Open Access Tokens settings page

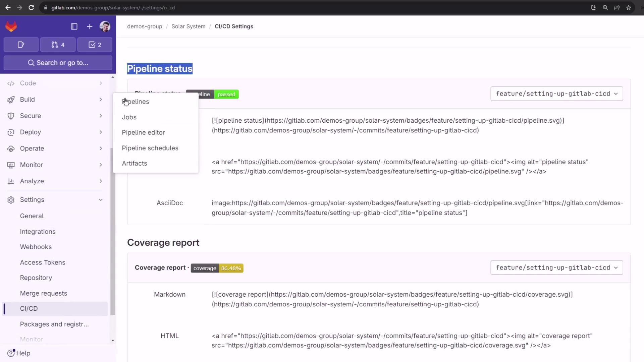(x=43, y=262)
